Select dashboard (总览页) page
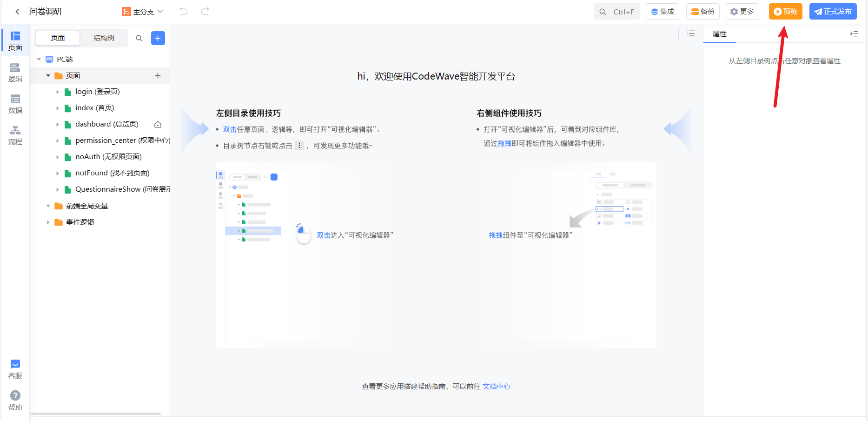 click(x=107, y=124)
